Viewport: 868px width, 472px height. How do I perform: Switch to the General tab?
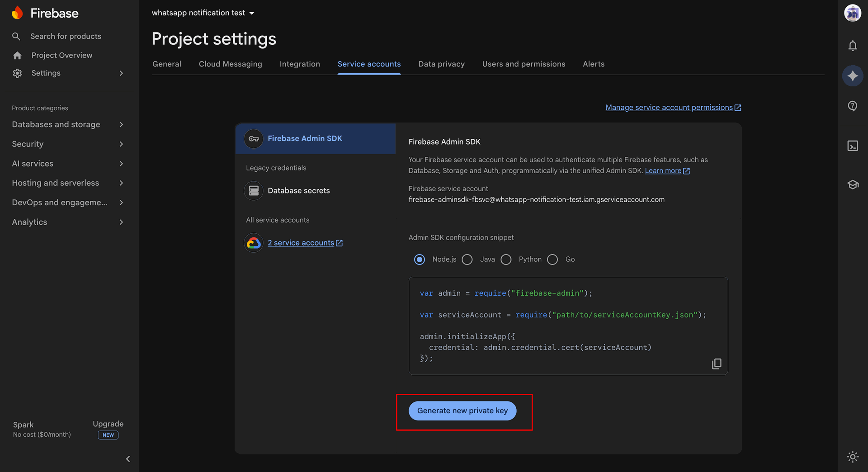[167, 64]
